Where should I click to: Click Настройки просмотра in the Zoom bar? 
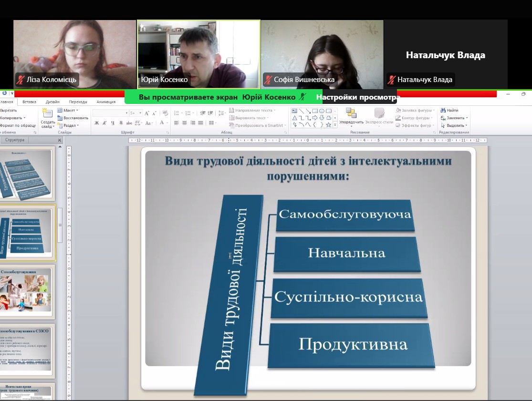coord(357,97)
